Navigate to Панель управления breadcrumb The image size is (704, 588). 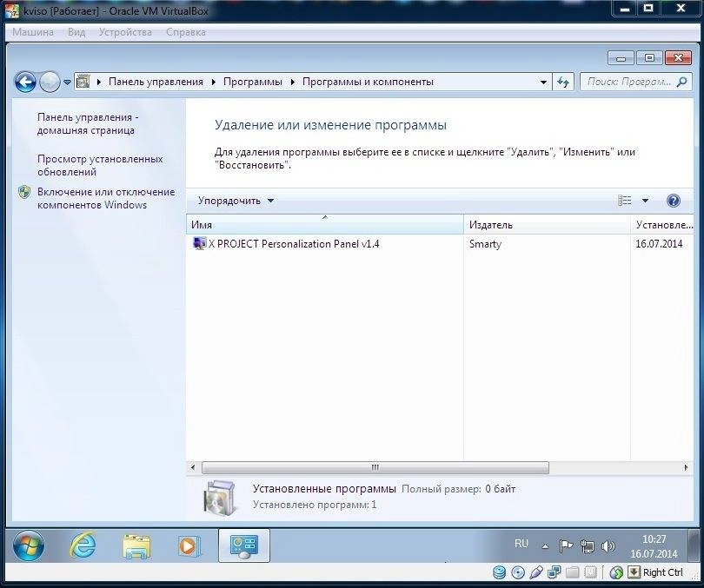156,82
